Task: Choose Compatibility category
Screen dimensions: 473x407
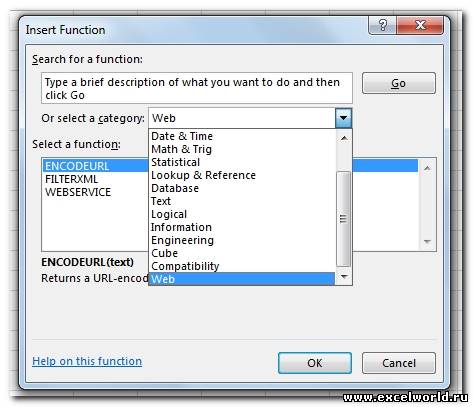Action: tap(242, 266)
